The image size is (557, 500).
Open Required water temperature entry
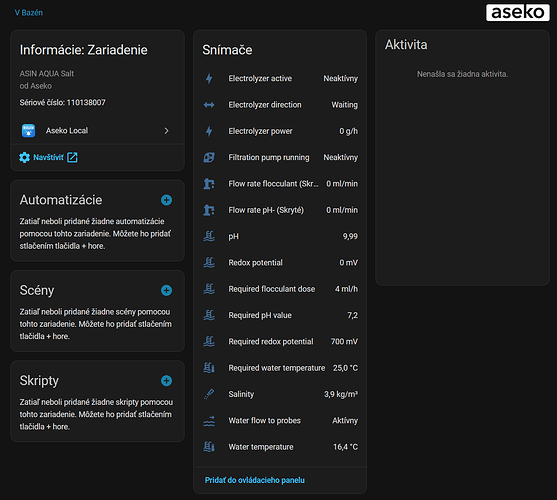tap(280, 368)
